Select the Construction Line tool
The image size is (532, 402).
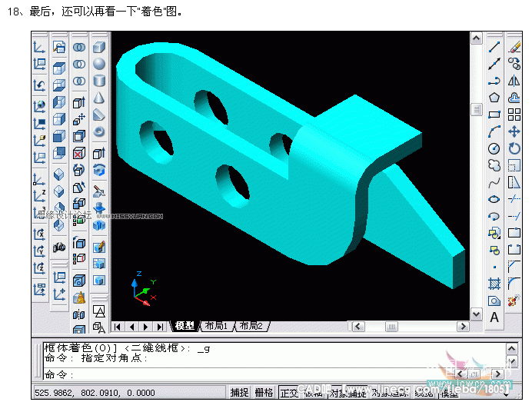(494, 64)
